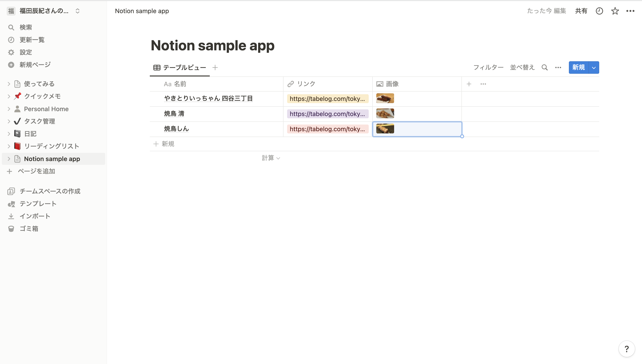This screenshot has width=642, height=364.
Task: Open search magnifier in database toolbar
Action: (544, 67)
